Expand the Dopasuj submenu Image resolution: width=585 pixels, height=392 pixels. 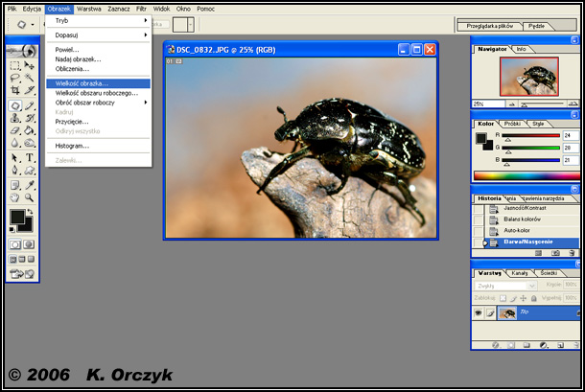pos(98,35)
